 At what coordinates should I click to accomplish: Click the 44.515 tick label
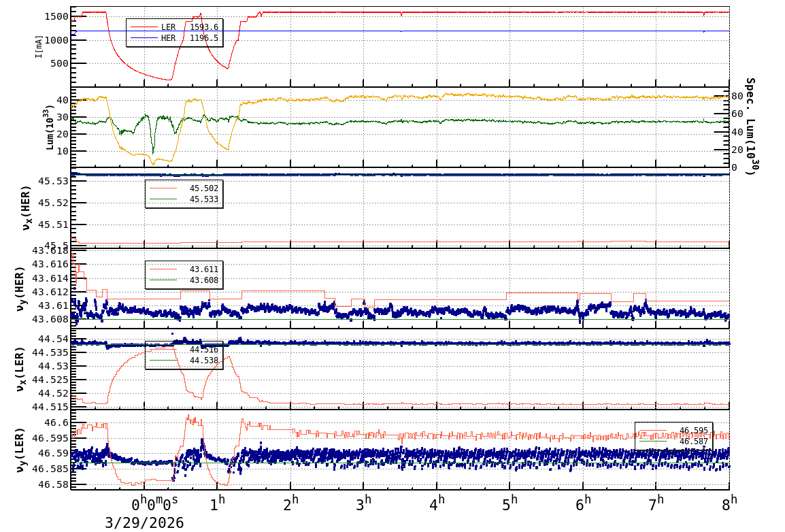[50, 407]
